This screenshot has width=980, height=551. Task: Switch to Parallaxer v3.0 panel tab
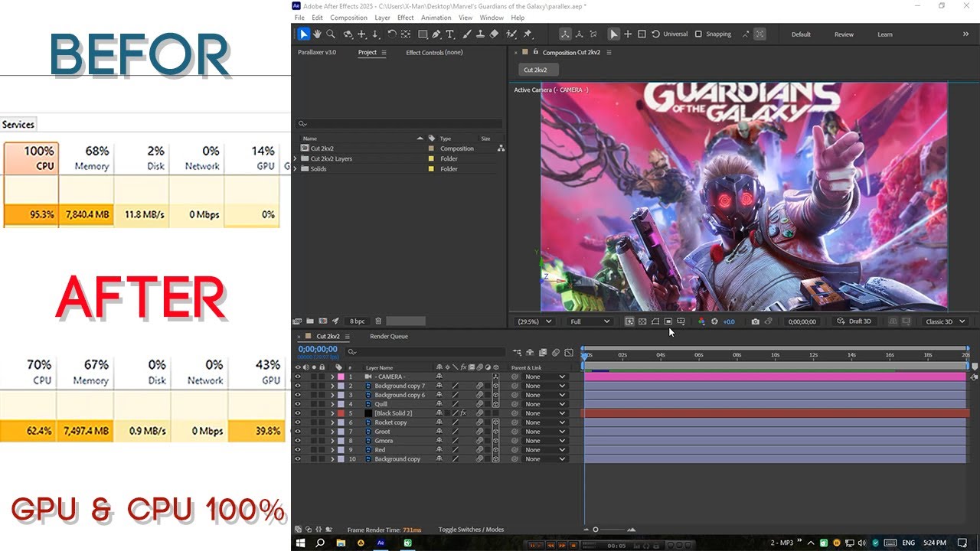tap(317, 52)
